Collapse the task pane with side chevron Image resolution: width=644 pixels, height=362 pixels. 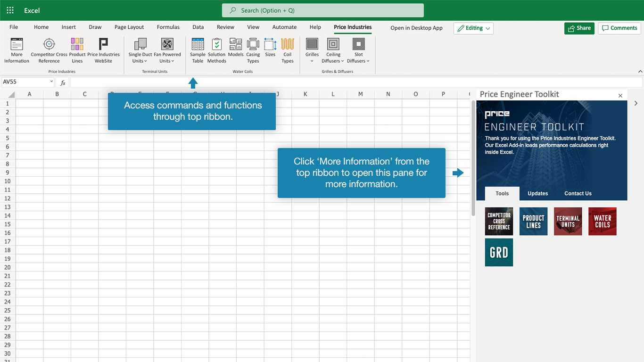click(636, 103)
